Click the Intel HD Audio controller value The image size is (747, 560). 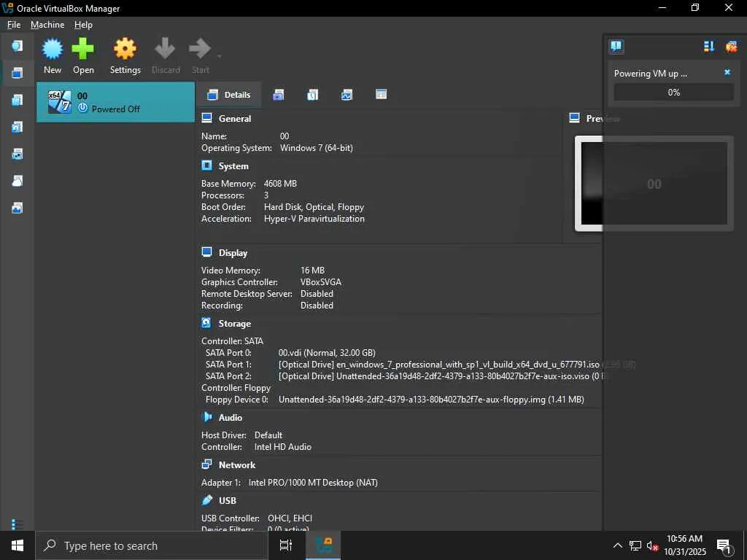pyautogui.click(x=282, y=447)
